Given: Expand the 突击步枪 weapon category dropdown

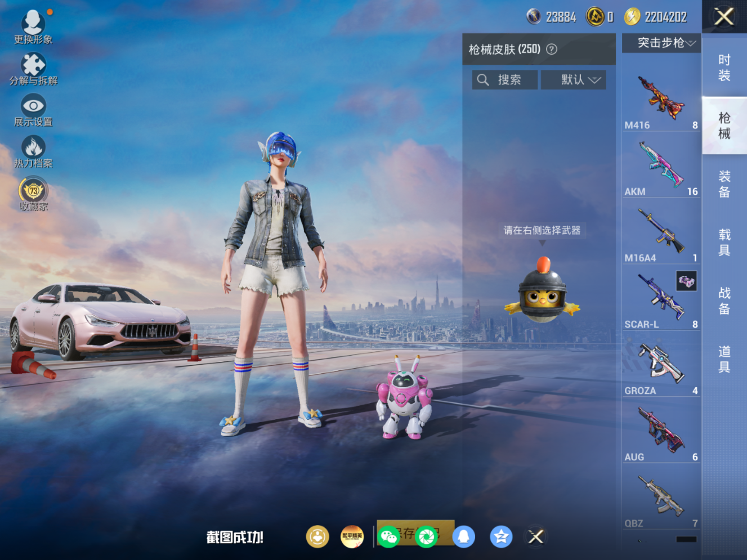Looking at the screenshot, I should pyautogui.click(x=661, y=43).
